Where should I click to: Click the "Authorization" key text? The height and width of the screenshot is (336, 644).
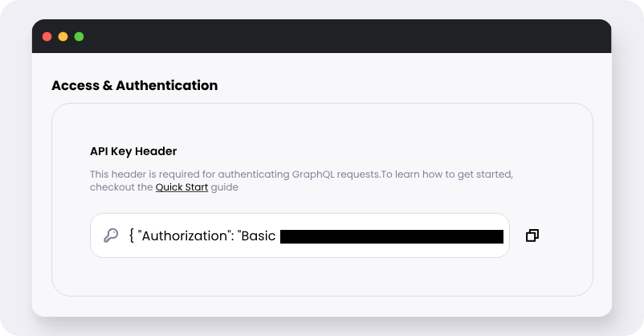[x=185, y=236]
